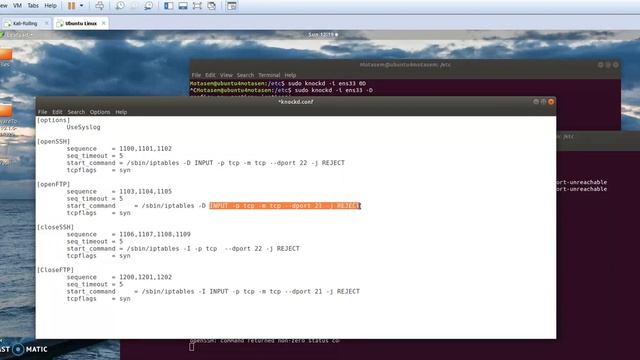Open the console view button

click(x=232, y=6)
